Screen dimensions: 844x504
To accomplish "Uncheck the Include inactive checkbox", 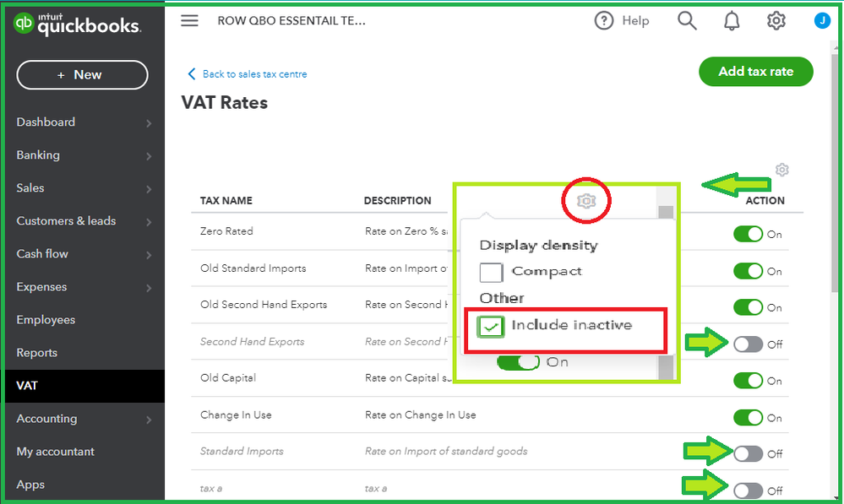I will [x=491, y=326].
